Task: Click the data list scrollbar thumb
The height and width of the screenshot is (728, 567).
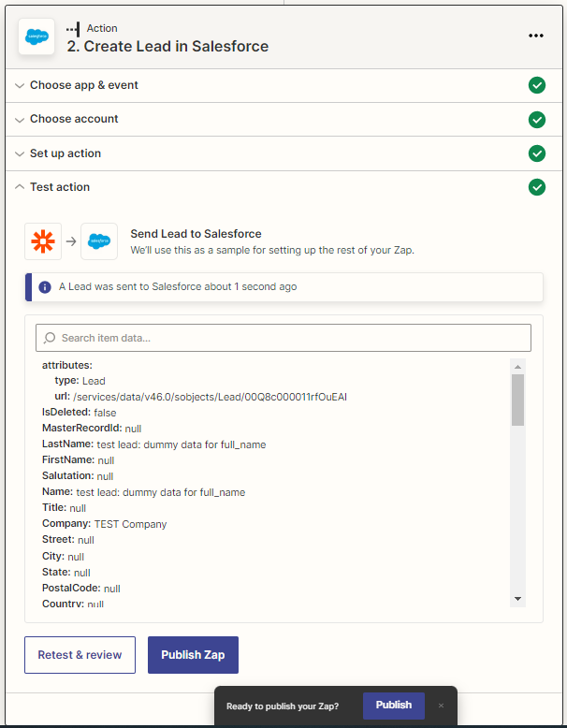Action: click(517, 400)
